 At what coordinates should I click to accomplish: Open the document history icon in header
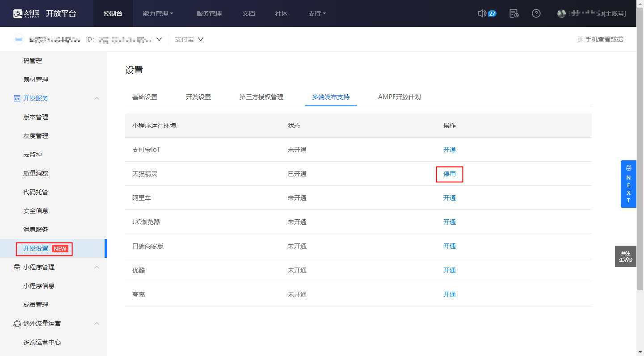pos(514,13)
